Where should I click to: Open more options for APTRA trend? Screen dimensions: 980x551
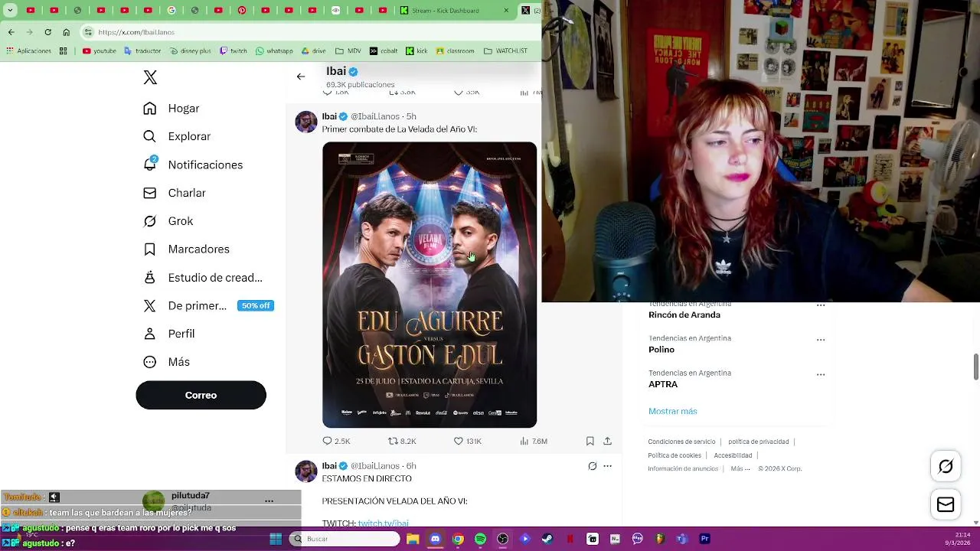(821, 374)
